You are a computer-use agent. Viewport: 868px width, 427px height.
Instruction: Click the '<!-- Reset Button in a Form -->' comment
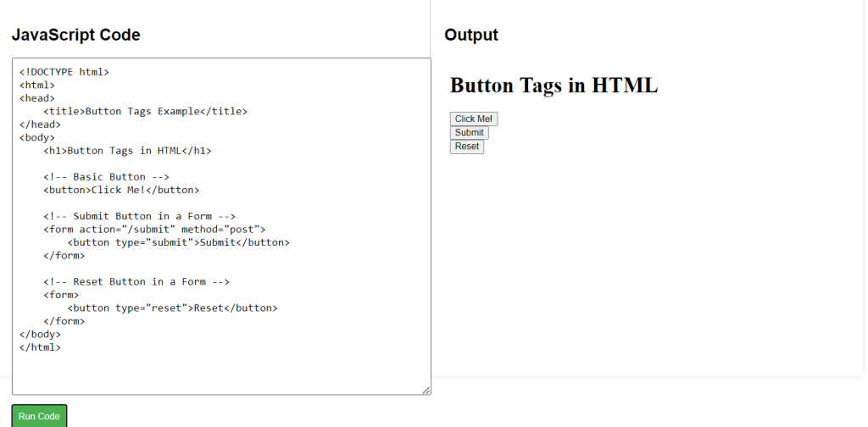[136, 281]
